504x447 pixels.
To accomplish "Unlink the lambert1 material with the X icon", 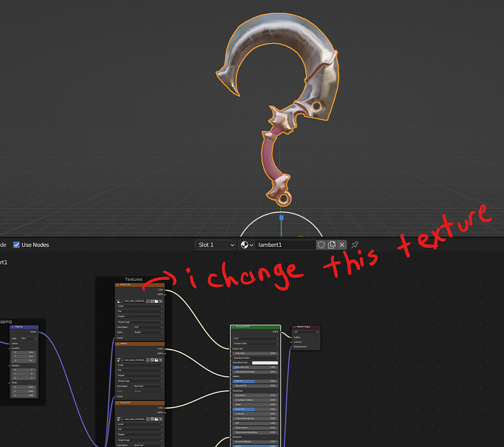I will coord(342,245).
